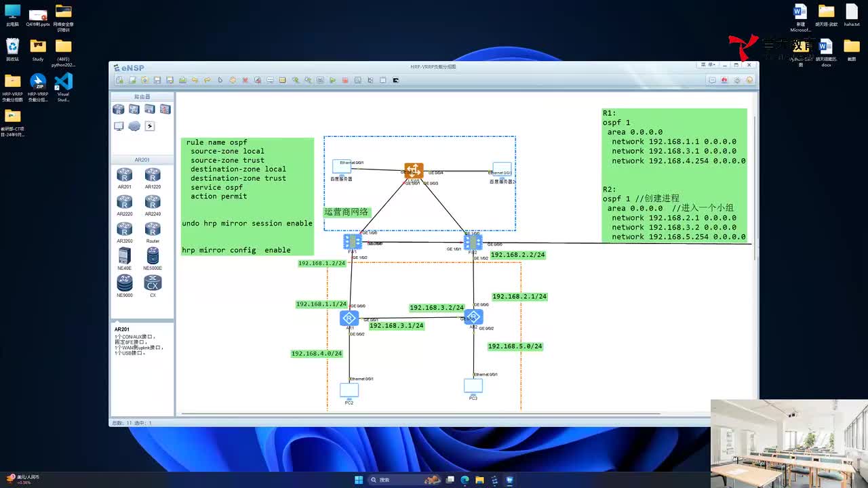Select the hand drag-canvas tool
Image resolution: width=868 pixels, height=488 pixels.
(x=233, y=80)
